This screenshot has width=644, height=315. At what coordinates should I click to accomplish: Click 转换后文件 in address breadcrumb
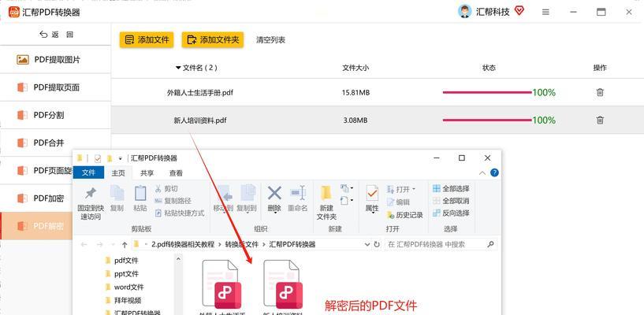(241, 244)
